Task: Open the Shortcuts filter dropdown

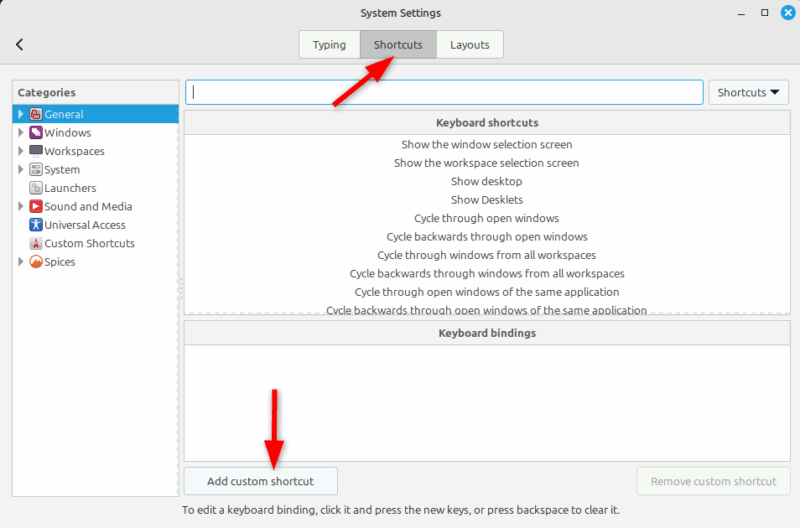Action: click(x=748, y=92)
